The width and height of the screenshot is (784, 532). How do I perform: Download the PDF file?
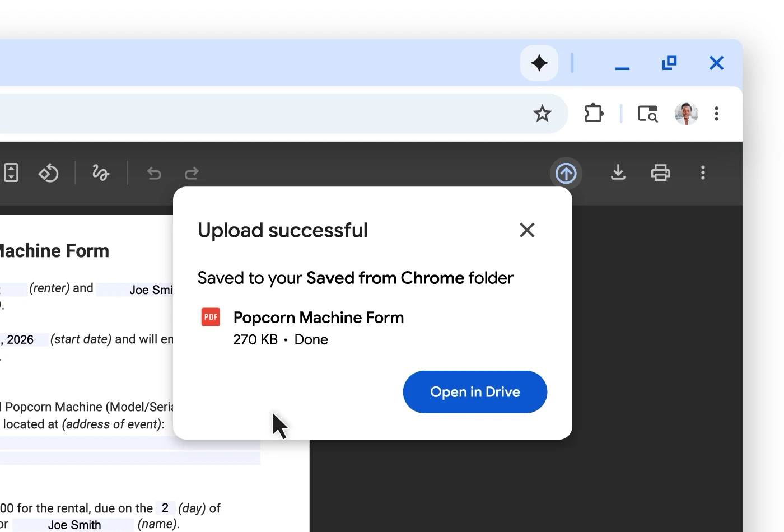618,172
